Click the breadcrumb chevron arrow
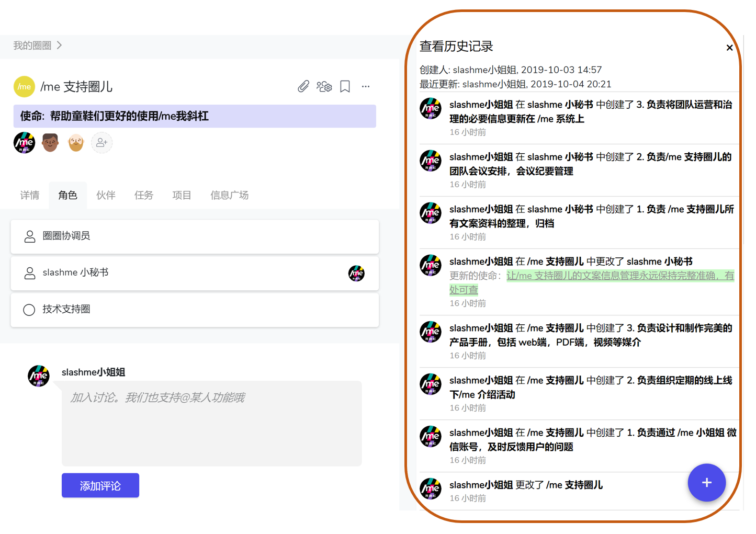 (60, 46)
